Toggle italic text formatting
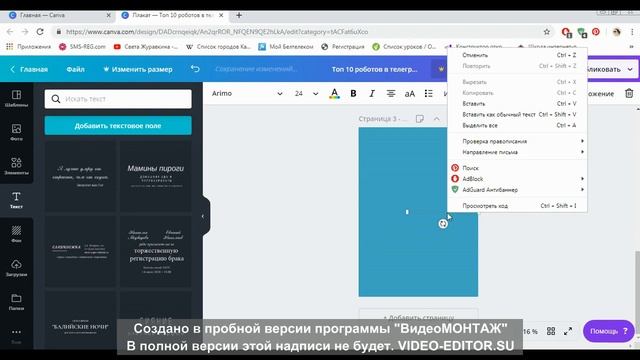The width and height of the screenshot is (640, 360). [372, 93]
